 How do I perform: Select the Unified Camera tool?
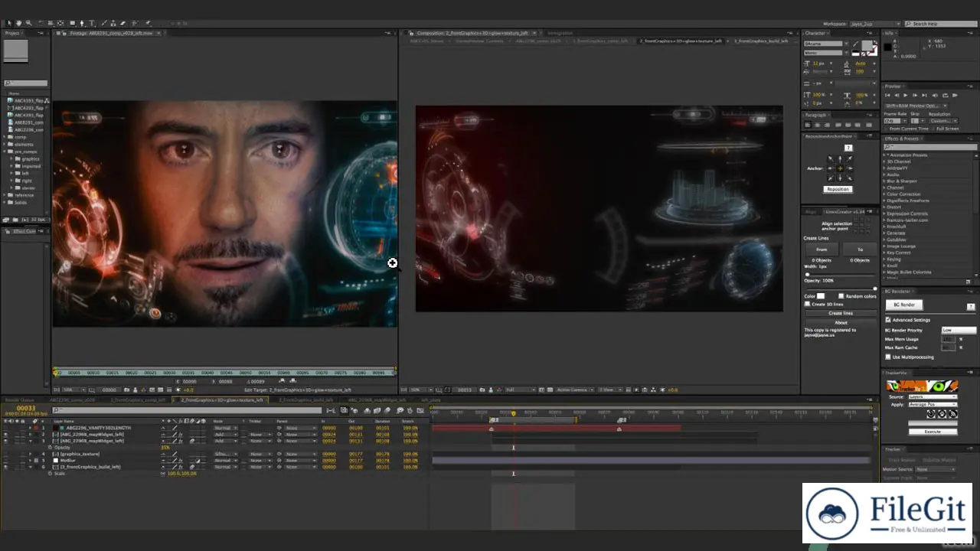50,23
